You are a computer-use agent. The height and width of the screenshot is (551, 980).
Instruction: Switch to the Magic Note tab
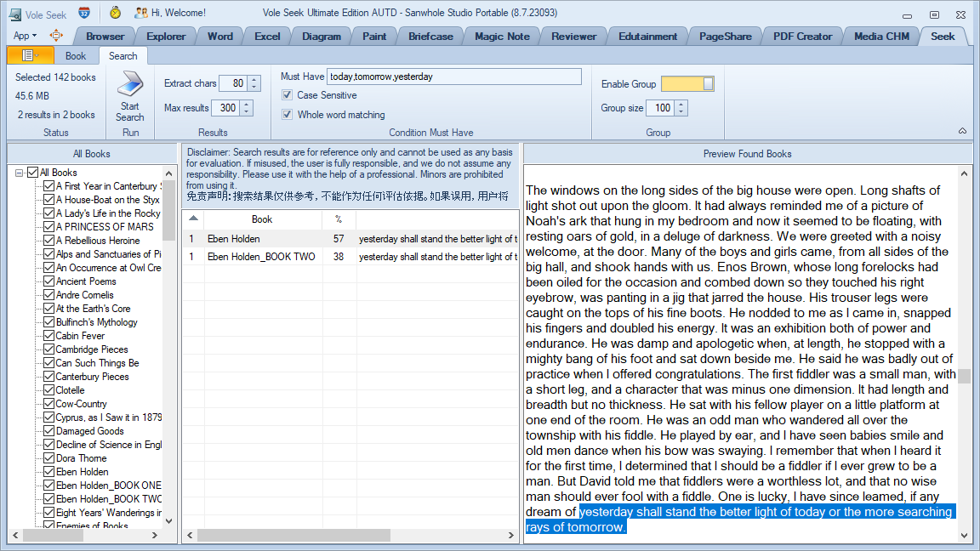point(502,37)
